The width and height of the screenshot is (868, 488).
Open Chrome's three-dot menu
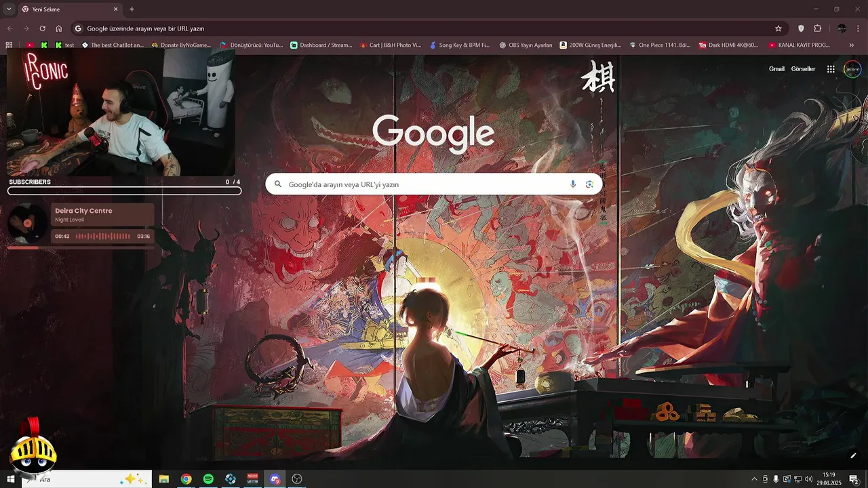point(859,28)
